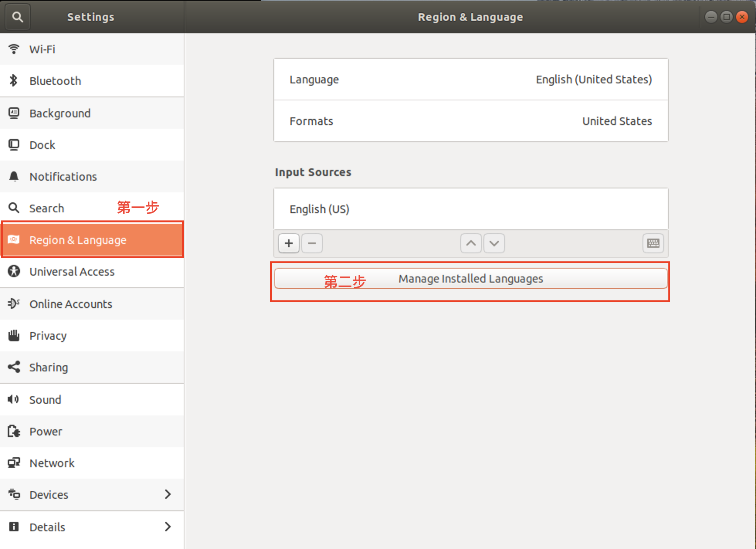Click Manage Installed Languages button
This screenshot has height=549, width=756.
tap(471, 279)
